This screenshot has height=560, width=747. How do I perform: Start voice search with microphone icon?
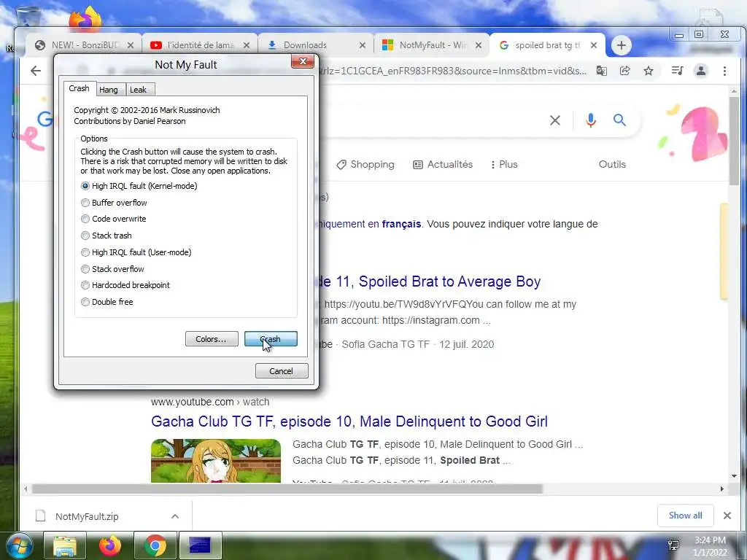coord(591,120)
